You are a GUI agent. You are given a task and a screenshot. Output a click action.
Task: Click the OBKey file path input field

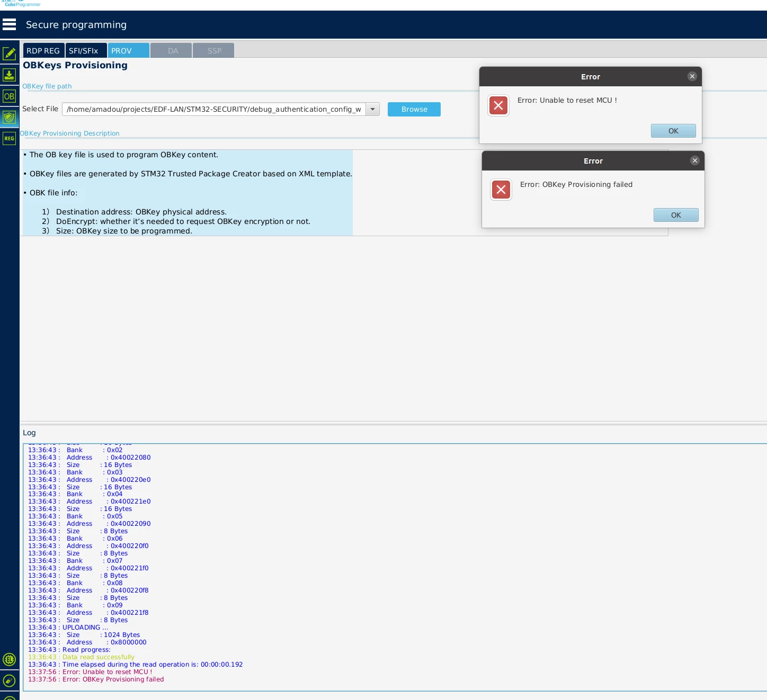tap(214, 109)
